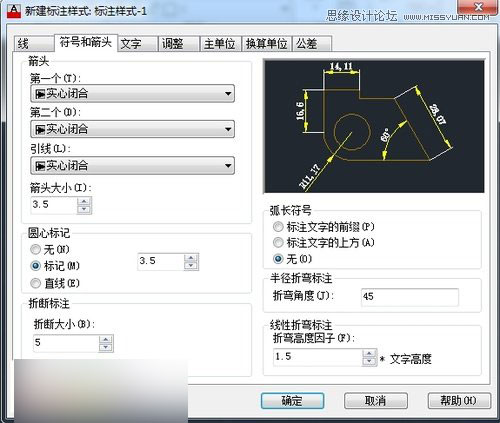Click the 箭头大小 value field

(x=54, y=205)
